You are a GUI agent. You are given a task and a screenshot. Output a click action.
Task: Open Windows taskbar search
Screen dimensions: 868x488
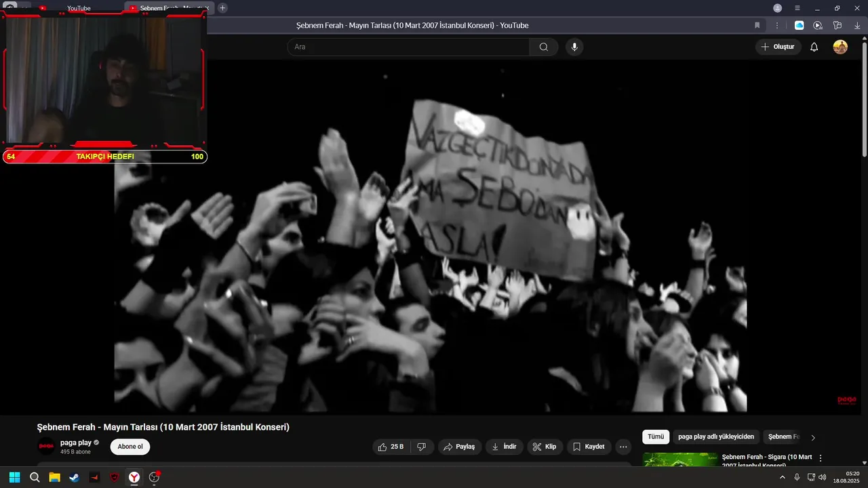pos(35,477)
